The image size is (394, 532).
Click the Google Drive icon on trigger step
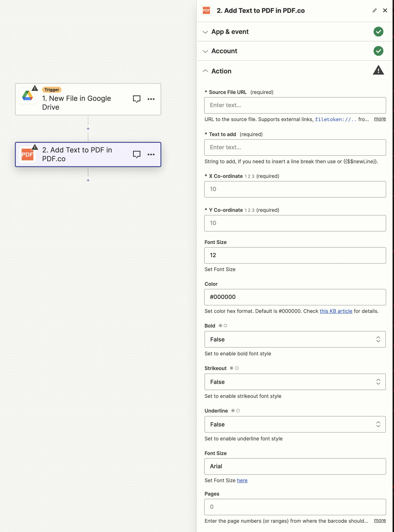click(28, 96)
